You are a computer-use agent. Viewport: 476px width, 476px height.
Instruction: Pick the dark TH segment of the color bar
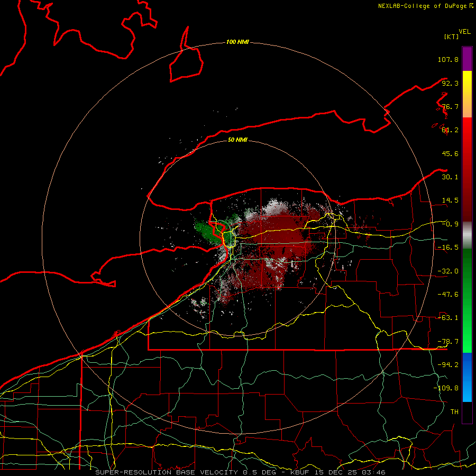(x=467, y=412)
